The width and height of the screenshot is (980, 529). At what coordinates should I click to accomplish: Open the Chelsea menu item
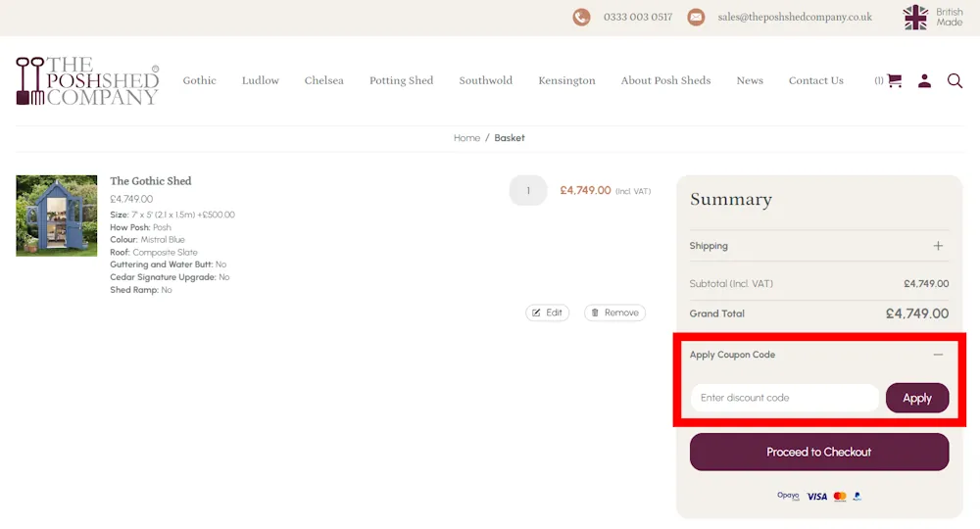323,80
